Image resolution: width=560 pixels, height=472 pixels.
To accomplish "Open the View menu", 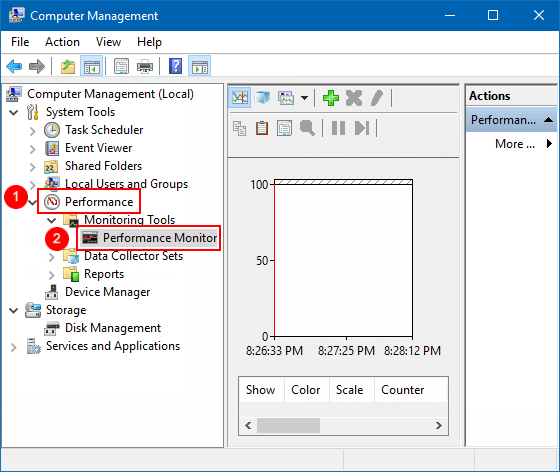I will pyautogui.click(x=108, y=42).
